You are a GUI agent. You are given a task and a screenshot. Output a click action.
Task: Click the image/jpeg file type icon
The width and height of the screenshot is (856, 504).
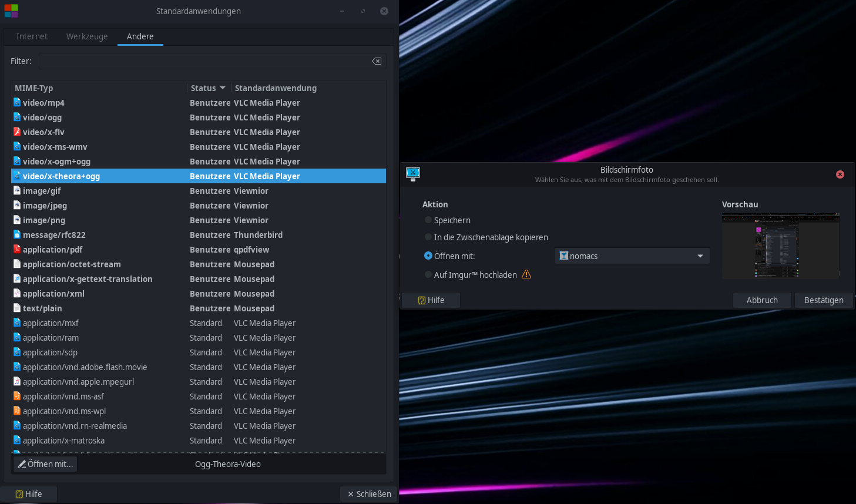coord(17,205)
